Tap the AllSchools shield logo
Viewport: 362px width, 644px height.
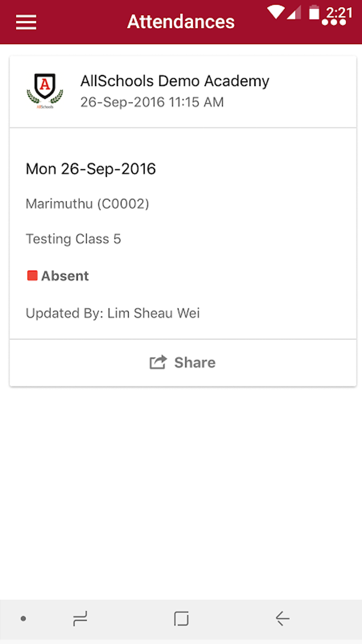point(45,90)
